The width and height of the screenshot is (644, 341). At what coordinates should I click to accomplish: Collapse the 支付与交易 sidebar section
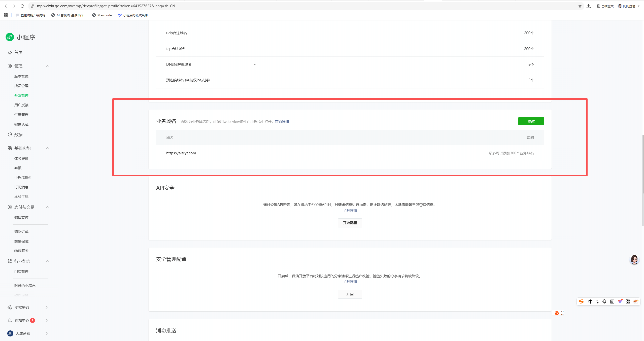[48, 207]
